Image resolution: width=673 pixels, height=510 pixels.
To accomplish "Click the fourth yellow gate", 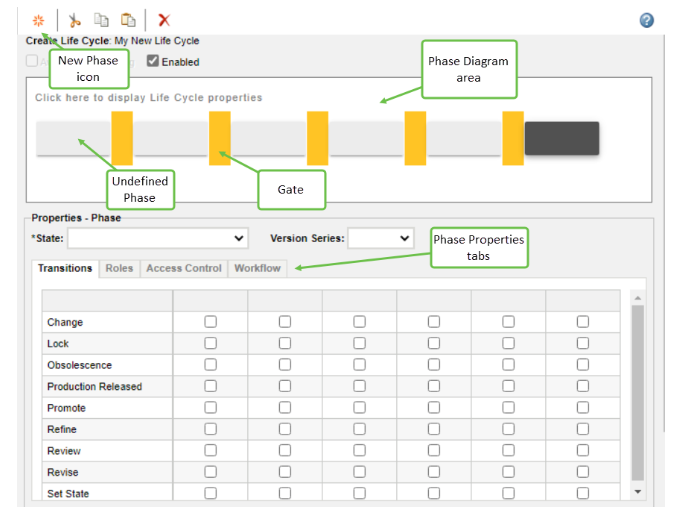I will 415,138.
